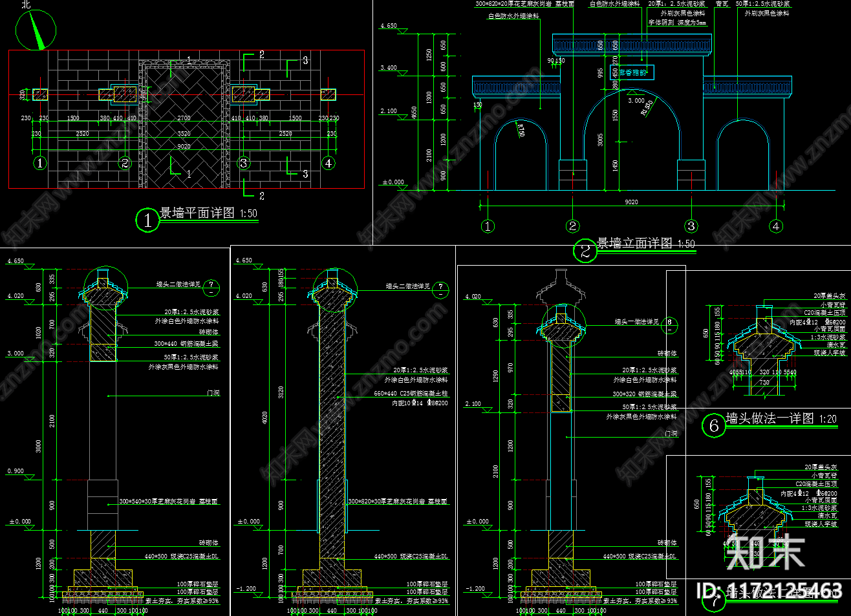Viewport: 851px width, 616px height.
Task: Select the label 660*440 C25钢筋混凝土柱
Action: point(411,394)
